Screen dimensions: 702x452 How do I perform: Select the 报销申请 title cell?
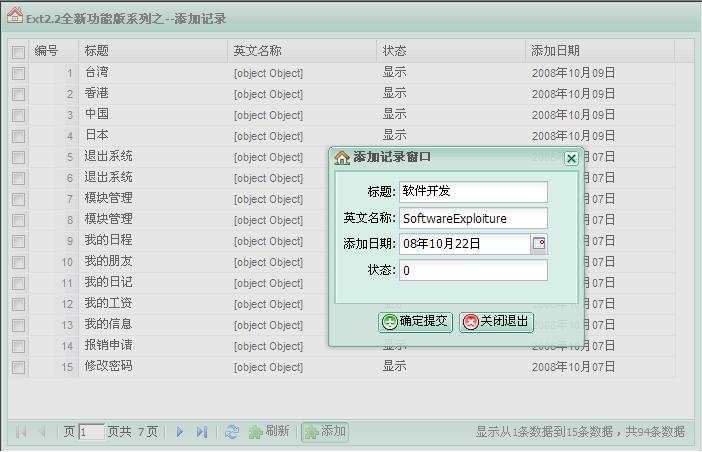click(153, 346)
